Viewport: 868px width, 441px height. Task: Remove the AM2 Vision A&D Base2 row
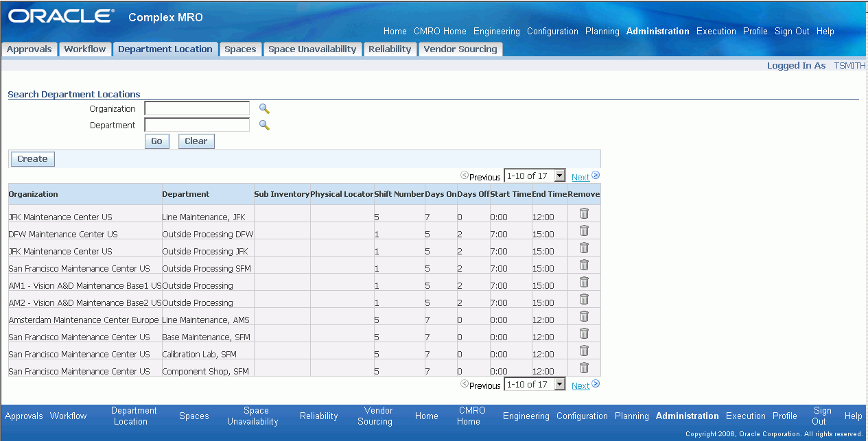click(x=584, y=299)
